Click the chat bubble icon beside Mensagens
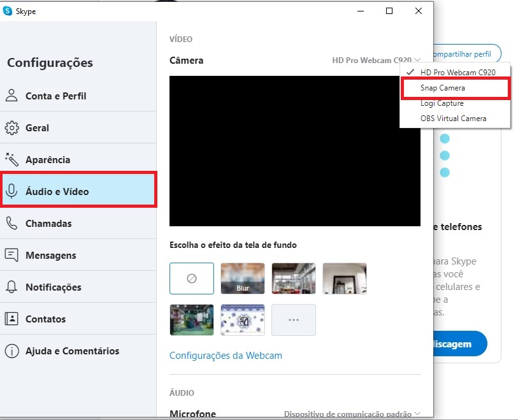This screenshot has height=420, width=518. 11,255
